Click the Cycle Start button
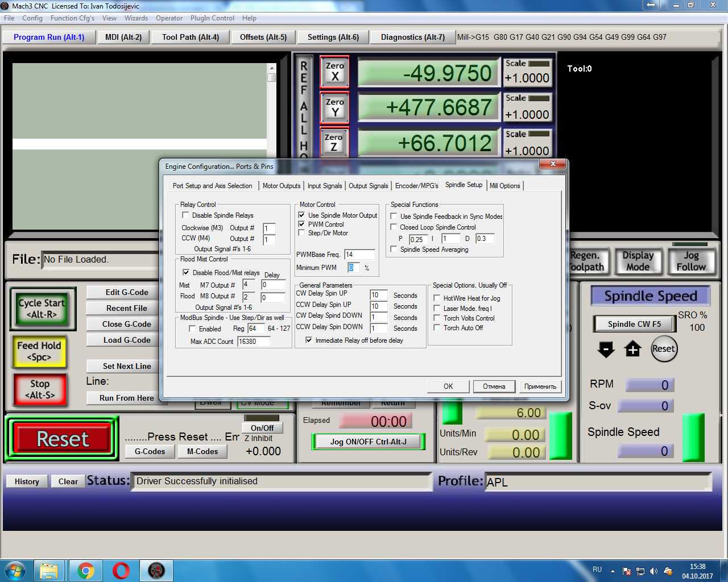728x582 pixels. [x=42, y=309]
